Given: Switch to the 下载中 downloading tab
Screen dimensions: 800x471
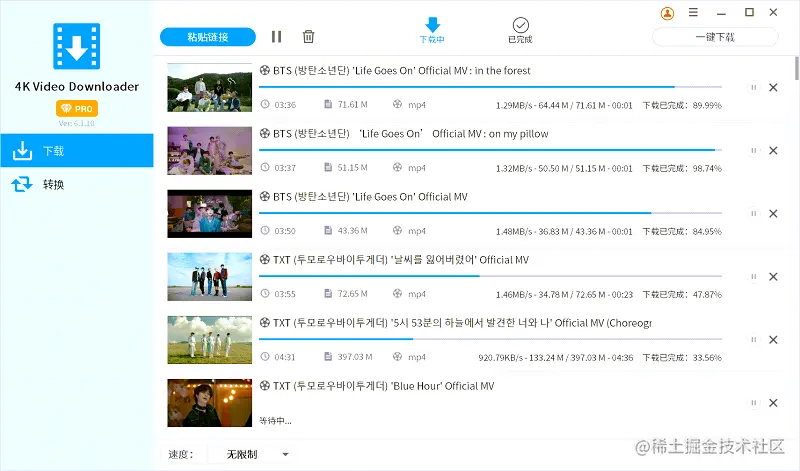Looking at the screenshot, I should pos(432,30).
